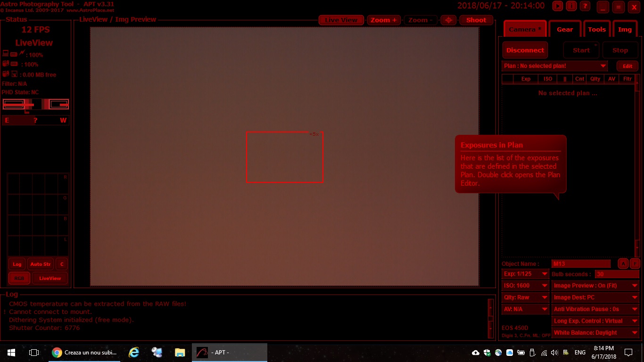The image size is (644, 362).
Task: Open the question mark help button
Action: pos(585,6)
